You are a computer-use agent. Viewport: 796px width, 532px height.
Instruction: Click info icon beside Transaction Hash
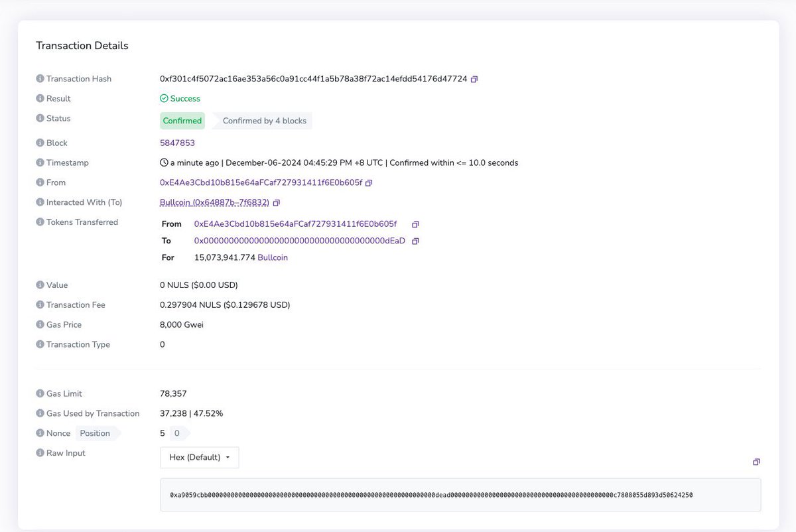coord(40,79)
